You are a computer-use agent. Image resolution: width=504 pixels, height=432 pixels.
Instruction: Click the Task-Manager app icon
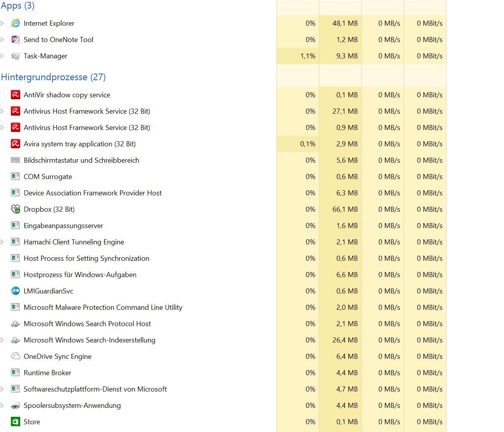[16, 56]
